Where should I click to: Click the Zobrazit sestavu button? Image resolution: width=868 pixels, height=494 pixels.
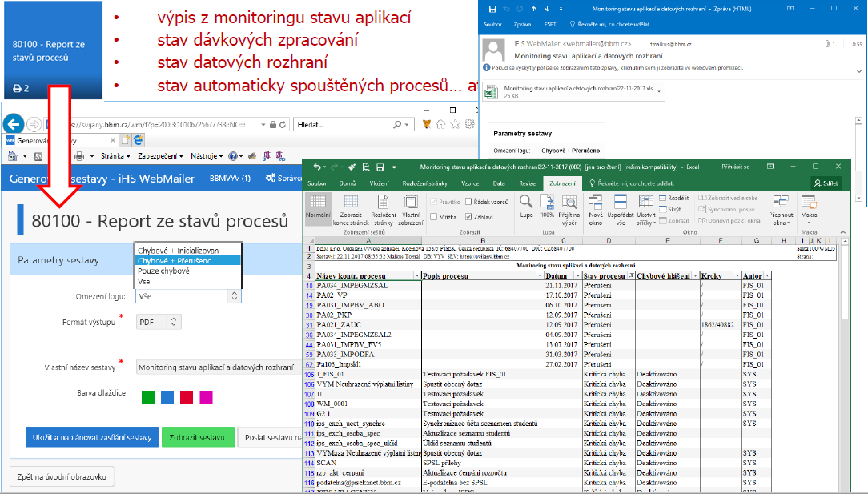[198, 437]
